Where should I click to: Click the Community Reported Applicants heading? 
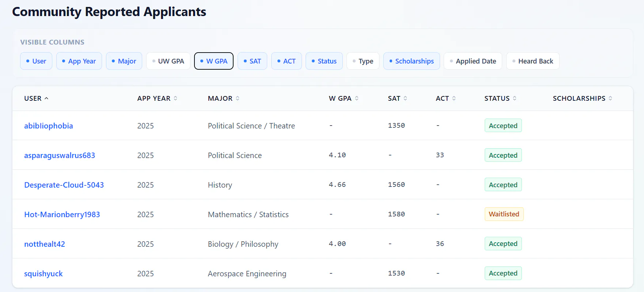109,12
